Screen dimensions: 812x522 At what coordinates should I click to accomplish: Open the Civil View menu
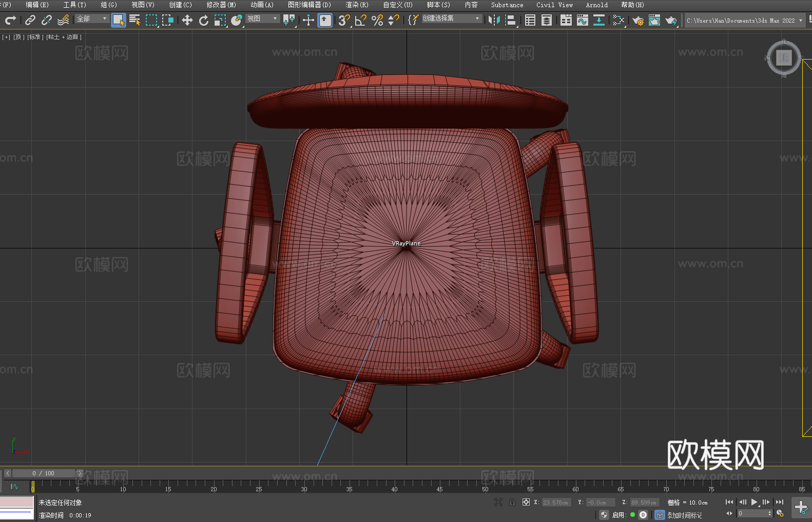point(554,5)
